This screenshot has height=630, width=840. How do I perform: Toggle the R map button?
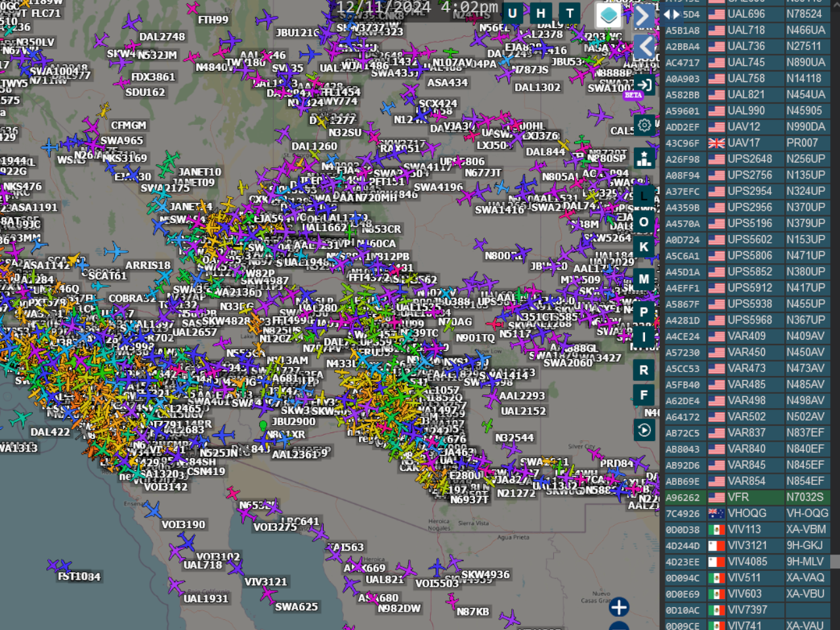644,370
